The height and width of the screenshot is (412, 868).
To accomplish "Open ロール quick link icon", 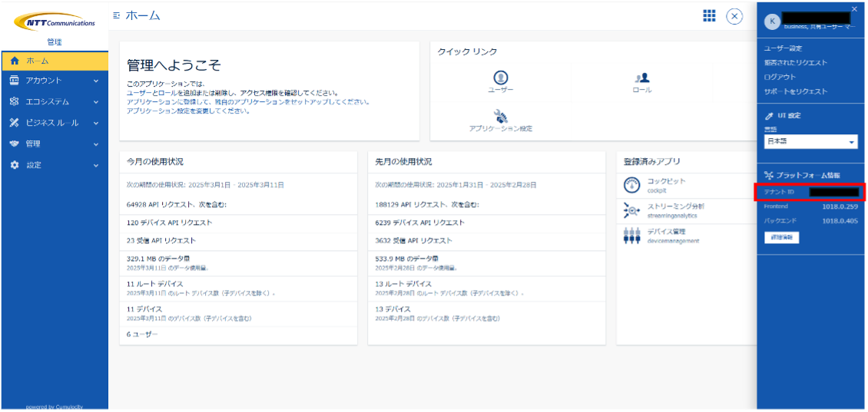I will (x=642, y=78).
